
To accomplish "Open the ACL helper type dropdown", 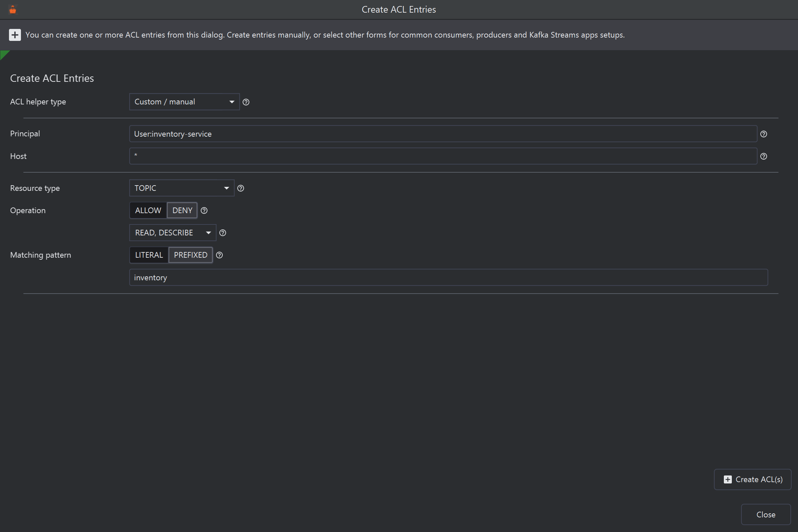I will pyautogui.click(x=184, y=102).
